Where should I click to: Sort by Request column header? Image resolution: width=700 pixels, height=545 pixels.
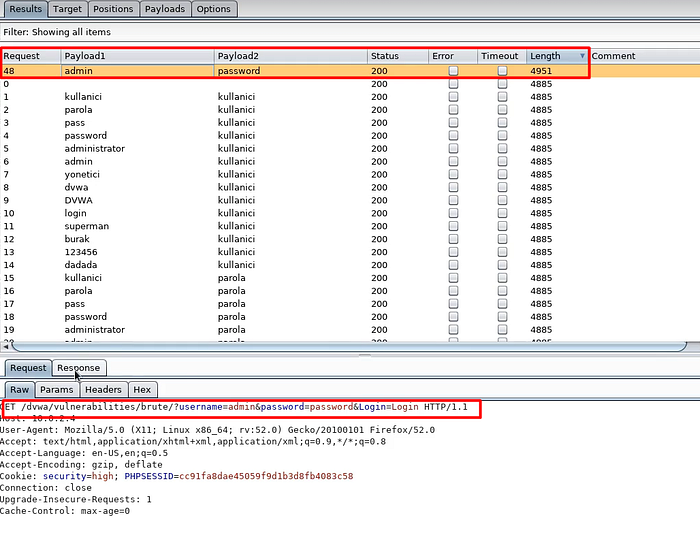(30, 56)
